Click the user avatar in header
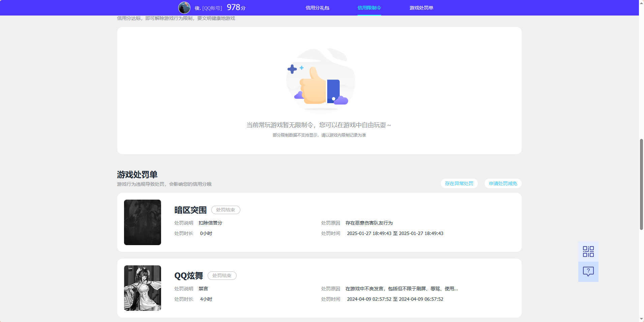This screenshot has width=644, height=322. coord(184,8)
